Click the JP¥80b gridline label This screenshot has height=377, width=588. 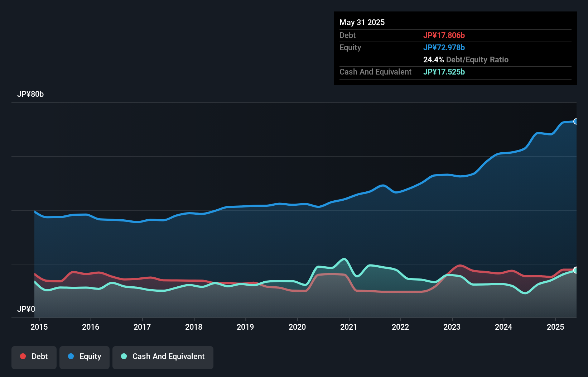click(31, 94)
